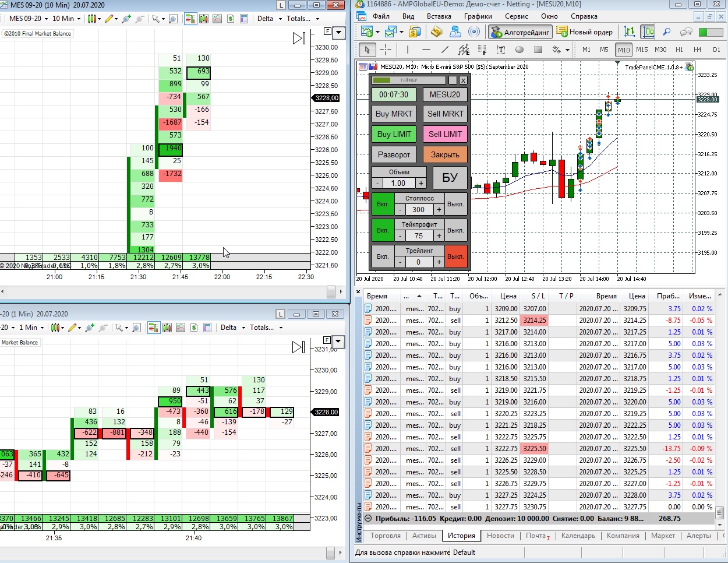Open Delta dropdown in 10 Min window
Screen dimensions: 728x563
(x=269, y=19)
